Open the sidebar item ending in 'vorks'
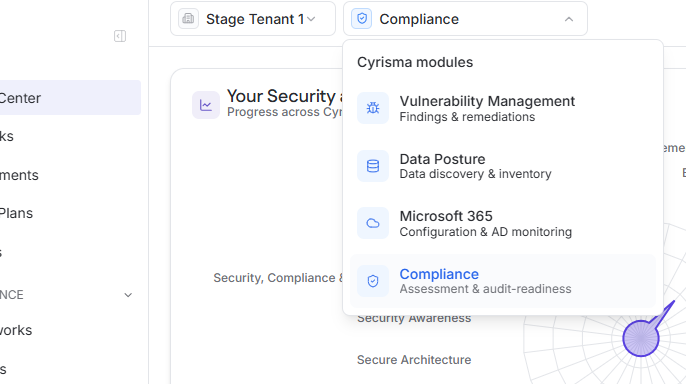 click(16, 330)
